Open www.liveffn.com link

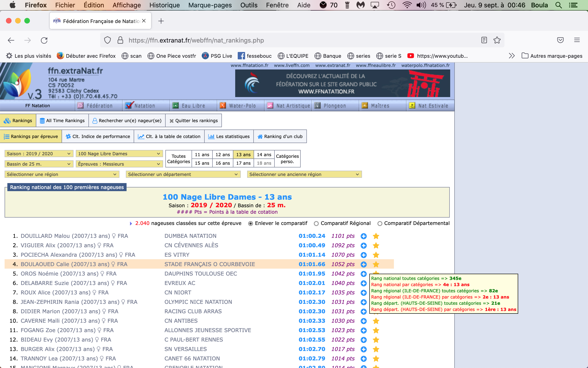pos(291,65)
